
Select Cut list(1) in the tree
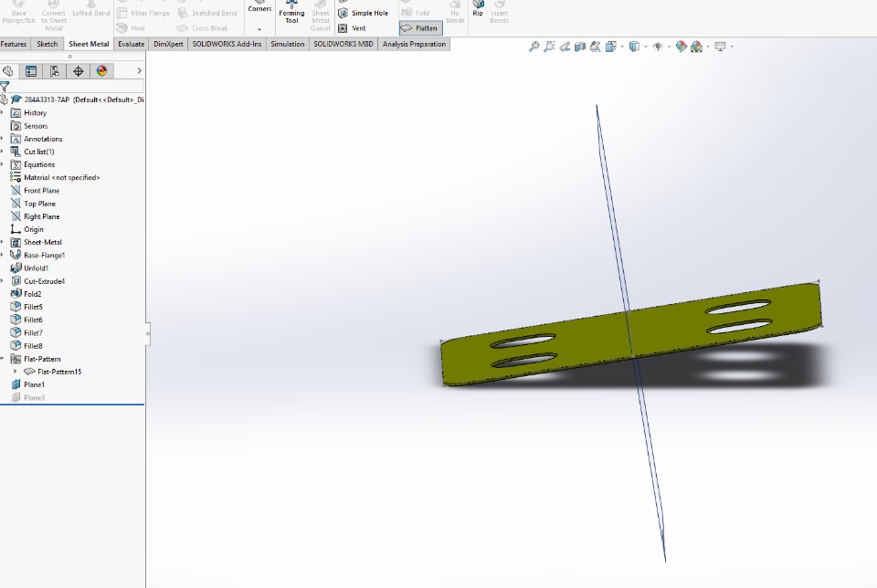point(33,152)
